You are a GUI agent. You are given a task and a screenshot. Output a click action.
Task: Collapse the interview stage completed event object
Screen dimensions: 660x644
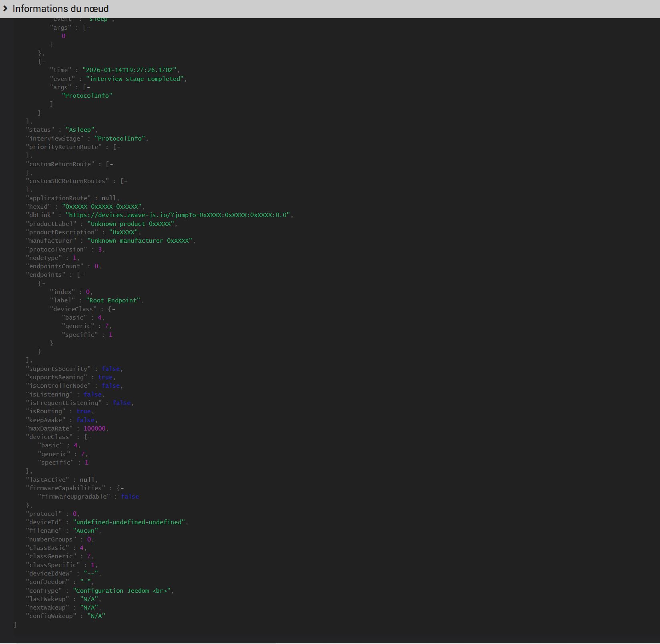point(43,62)
